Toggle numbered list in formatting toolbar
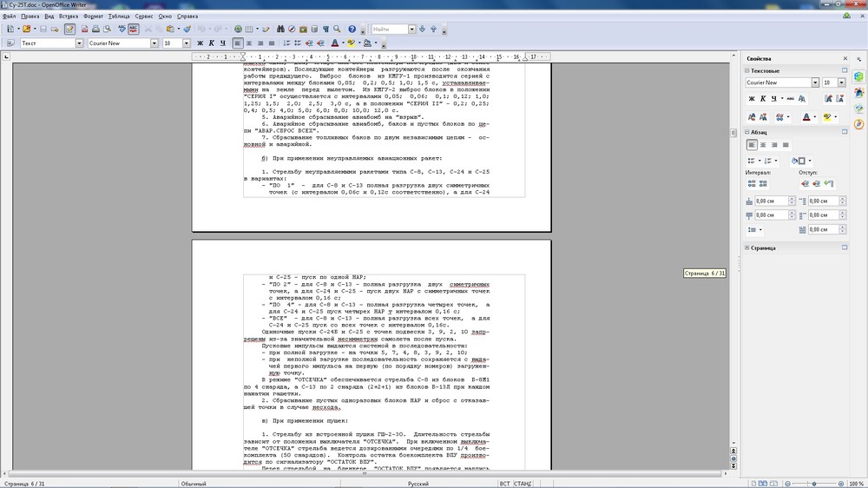 click(286, 43)
